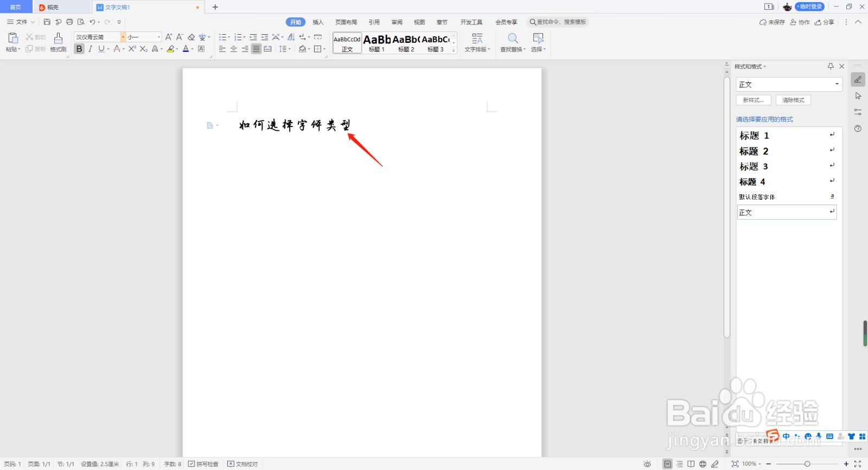This screenshot has height=470, width=868.
Task: Switch to the 开发工具 Developer Tools tab
Action: [471, 22]
